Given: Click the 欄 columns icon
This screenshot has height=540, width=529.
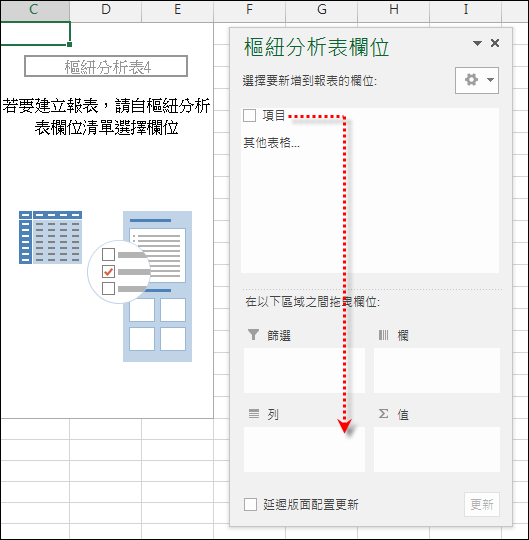Looking at the screenshot, I should [383, 335].
